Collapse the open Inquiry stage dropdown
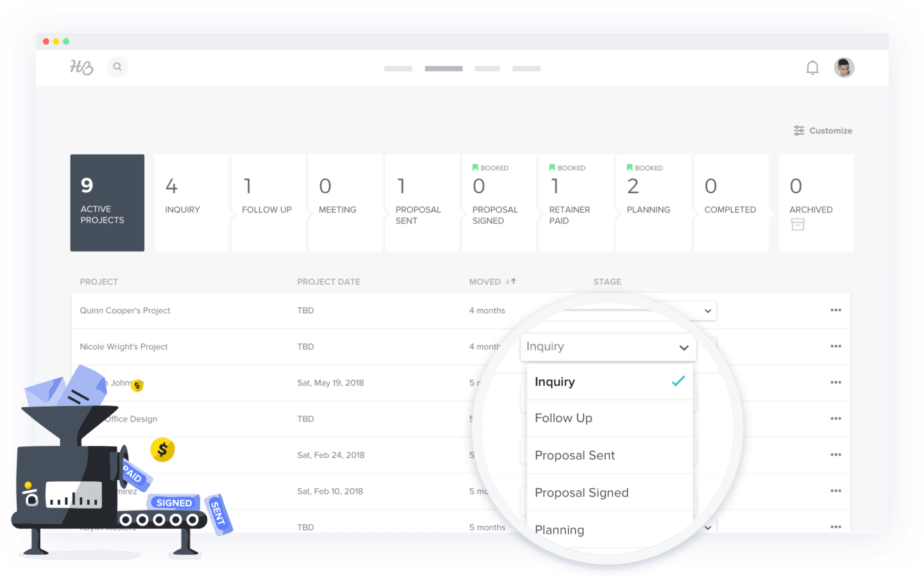Viewport: 924px width, 578px height. pyautogui.click(x=608, y=347)
